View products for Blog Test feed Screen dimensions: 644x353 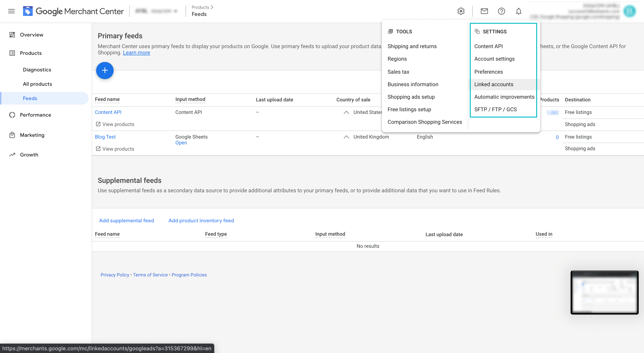[x=118, y=149]
